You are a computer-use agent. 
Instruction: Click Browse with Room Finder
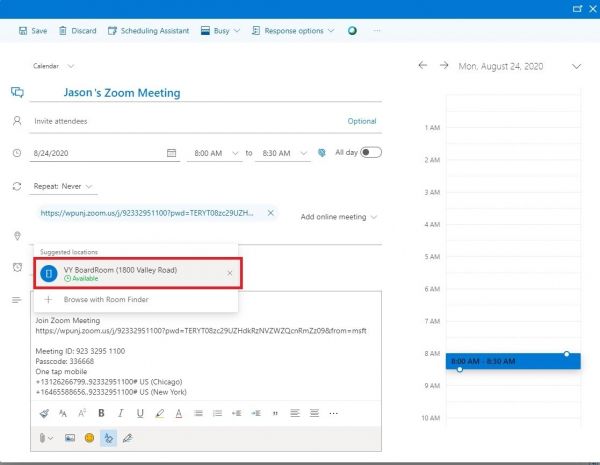click(107, 299)
